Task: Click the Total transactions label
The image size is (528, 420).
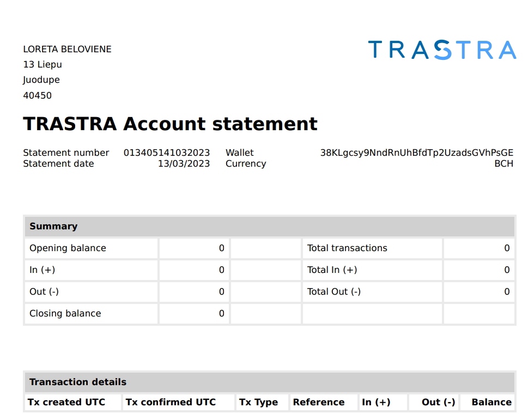Action: 347,248
